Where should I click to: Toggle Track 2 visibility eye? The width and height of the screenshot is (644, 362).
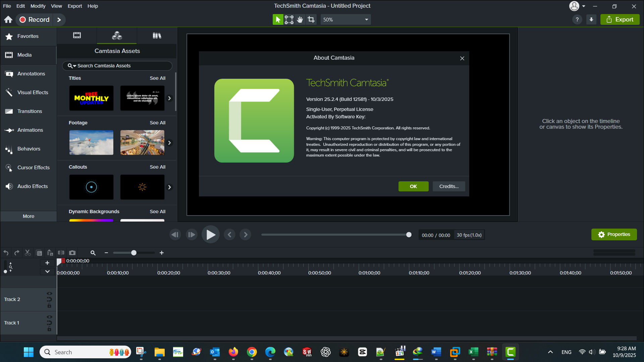[49, 294]
